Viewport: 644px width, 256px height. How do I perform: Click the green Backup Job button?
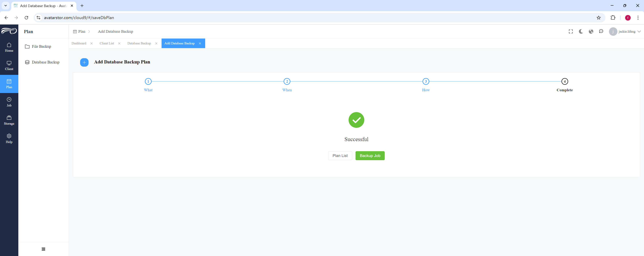pos(370,156)
